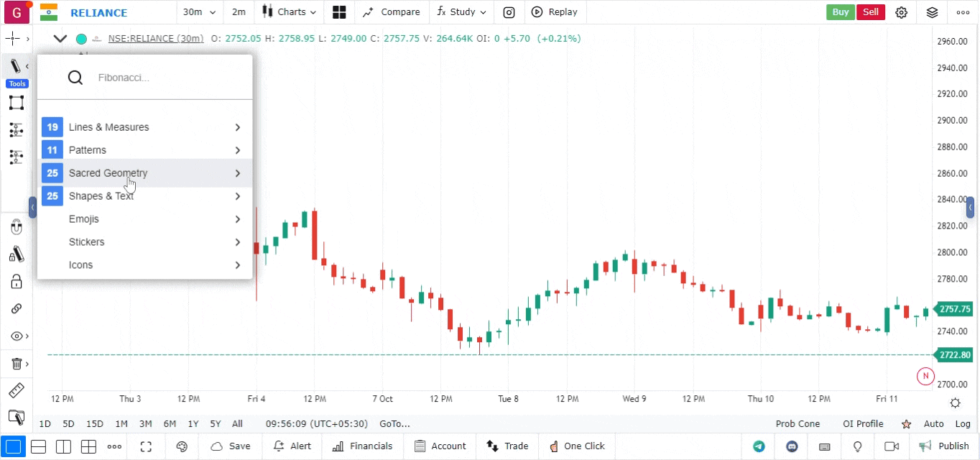Toggle the lock drawings padlock
Screen dimensions: 980x460
16,281
